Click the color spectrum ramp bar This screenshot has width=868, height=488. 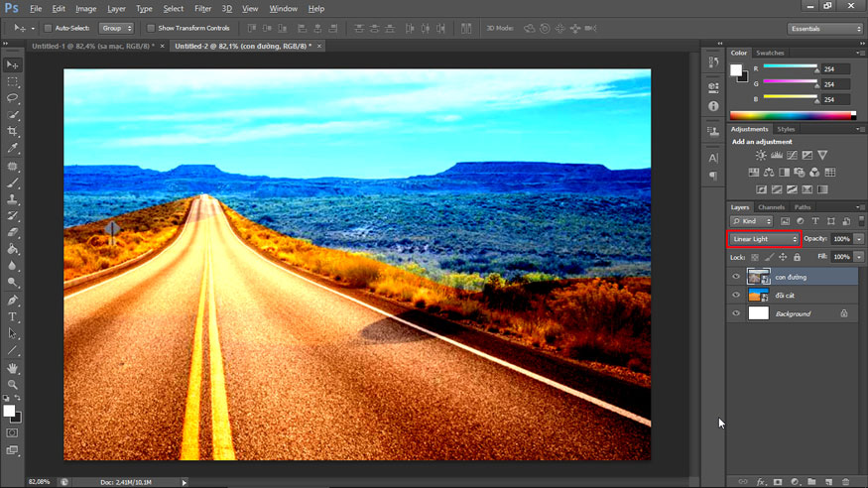[792, 116]
